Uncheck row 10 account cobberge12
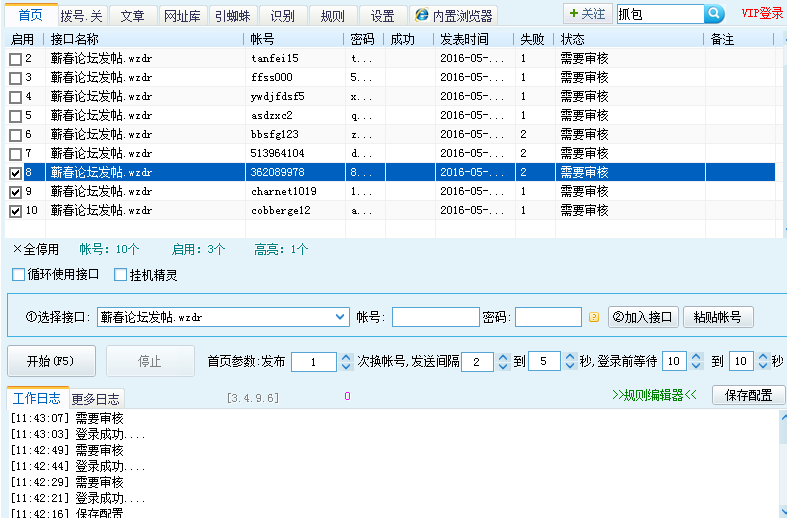Viewport: 787px width, 518px height. 16,211
